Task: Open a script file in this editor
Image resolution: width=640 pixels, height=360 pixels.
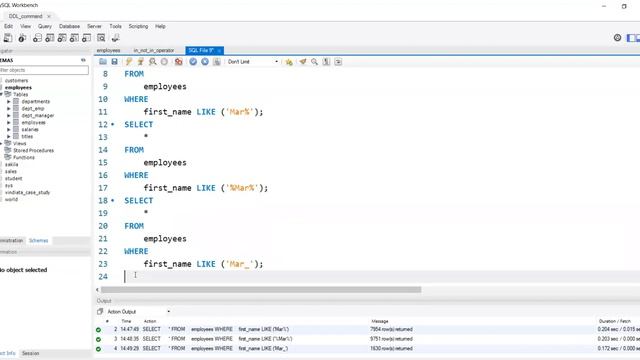Action: pyautogui.click(x=103, y=62)
